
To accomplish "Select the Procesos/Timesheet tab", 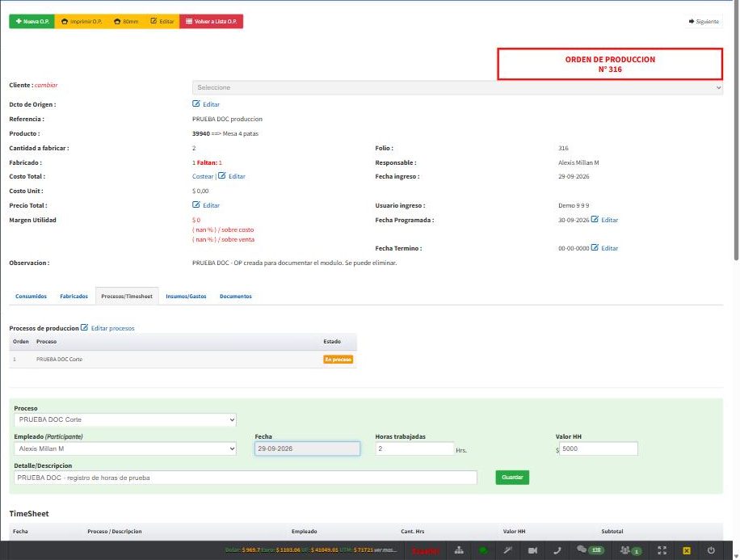I will coord(127,296).
